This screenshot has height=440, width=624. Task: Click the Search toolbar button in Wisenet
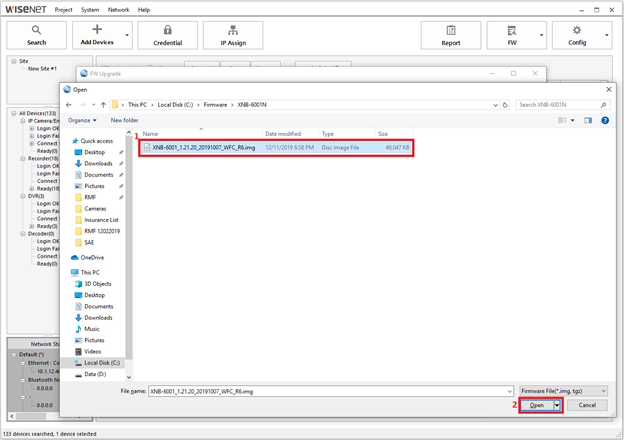(36, 35)
